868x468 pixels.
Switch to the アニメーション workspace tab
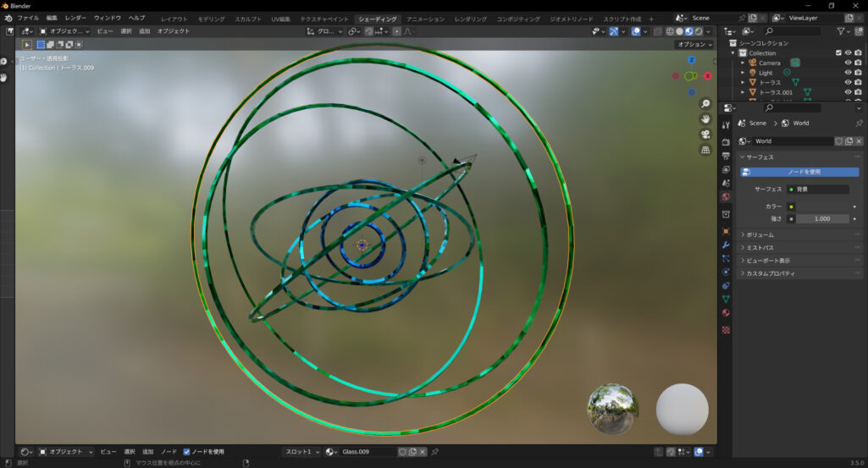click(426, 19)
